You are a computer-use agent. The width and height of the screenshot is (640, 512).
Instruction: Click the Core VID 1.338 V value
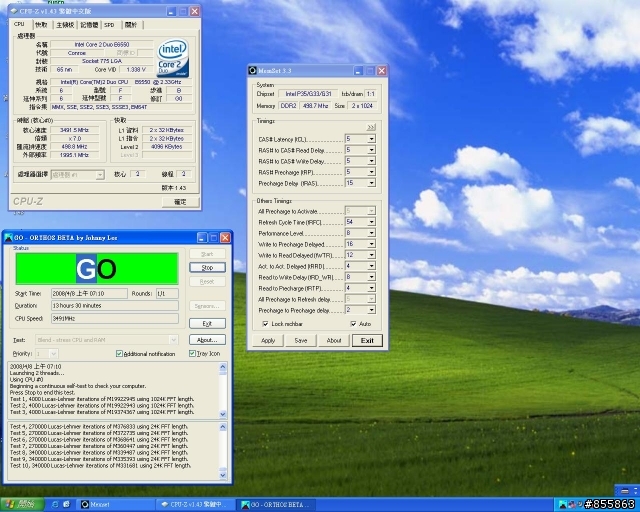point(136,69)
